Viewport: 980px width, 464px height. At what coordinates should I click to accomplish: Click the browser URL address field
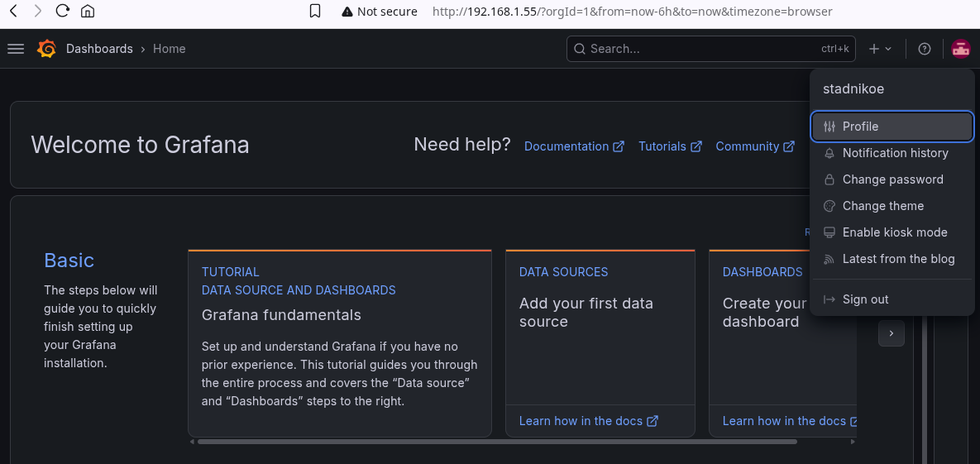tap(633, 12)
